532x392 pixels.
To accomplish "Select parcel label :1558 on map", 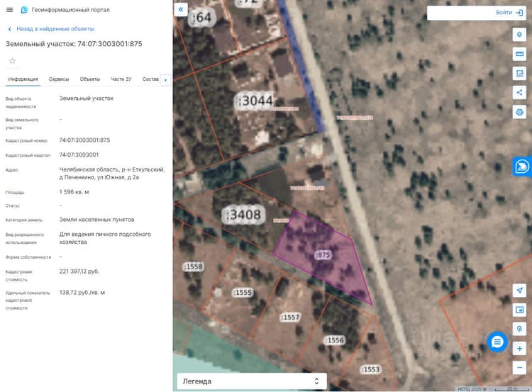I will 194,267.
